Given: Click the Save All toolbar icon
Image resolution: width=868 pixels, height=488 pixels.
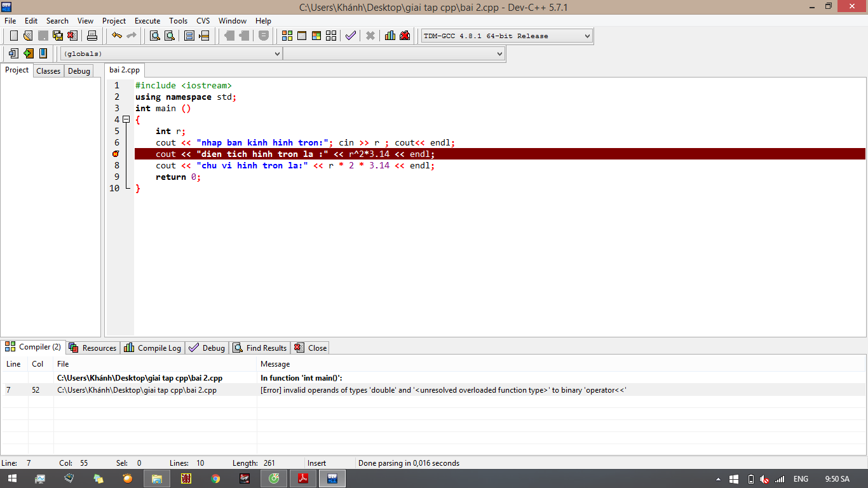Looking at the screenshot, I should pyautogui.click(x=58, y=36).
